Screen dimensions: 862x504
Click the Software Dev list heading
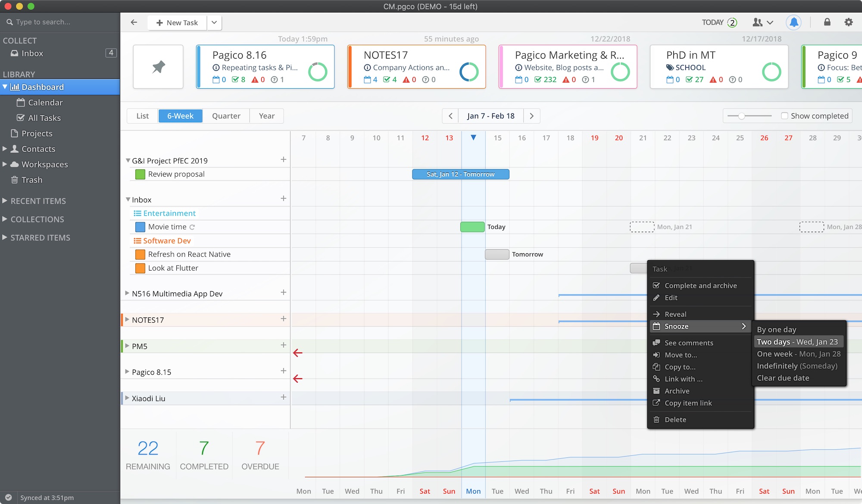(x=167, y=241)
